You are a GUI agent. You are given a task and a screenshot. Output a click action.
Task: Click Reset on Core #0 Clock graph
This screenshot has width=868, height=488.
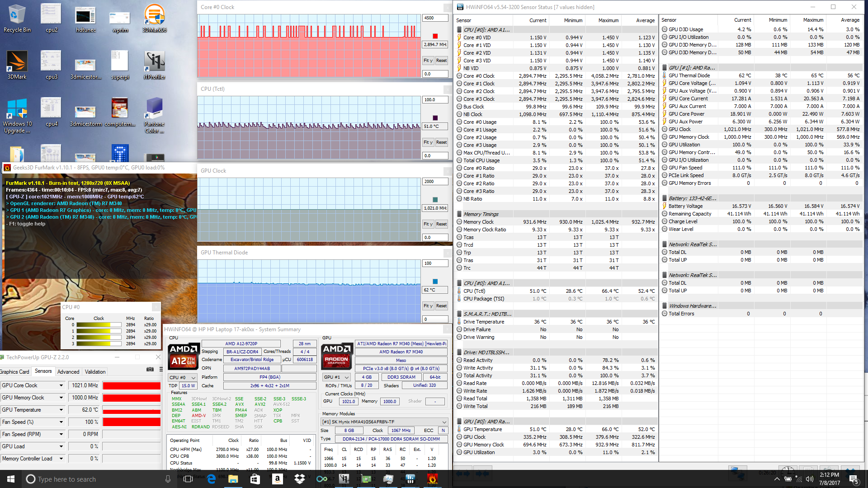(441, 61)
